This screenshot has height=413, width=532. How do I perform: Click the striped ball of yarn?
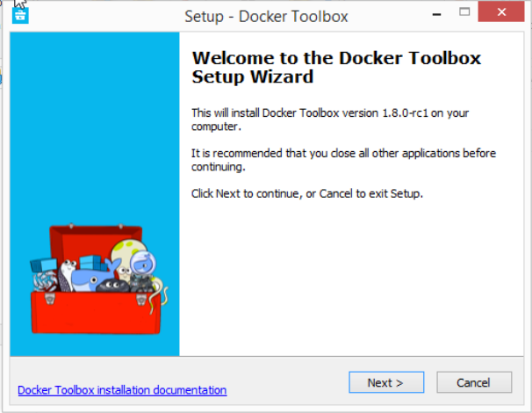click(x=45, y=282)
